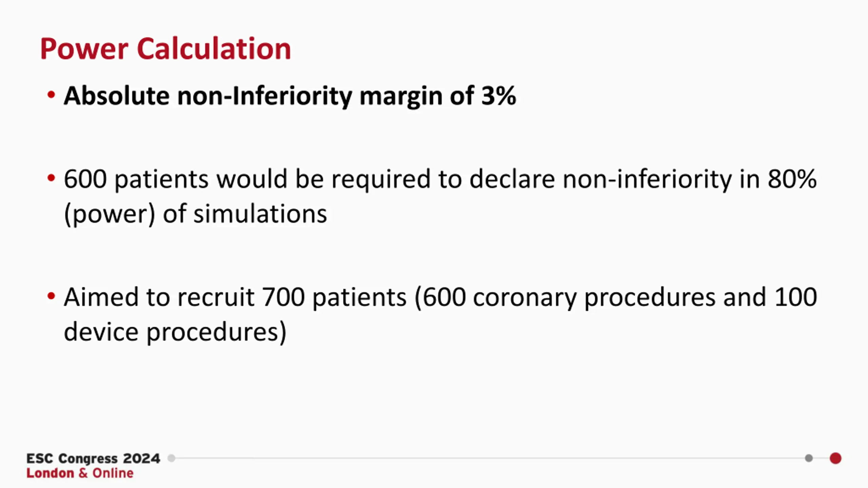Click the 'ESC Congress 2024' footer text
The height and width of the screenshot is (488, 868).
click(93, 458)
